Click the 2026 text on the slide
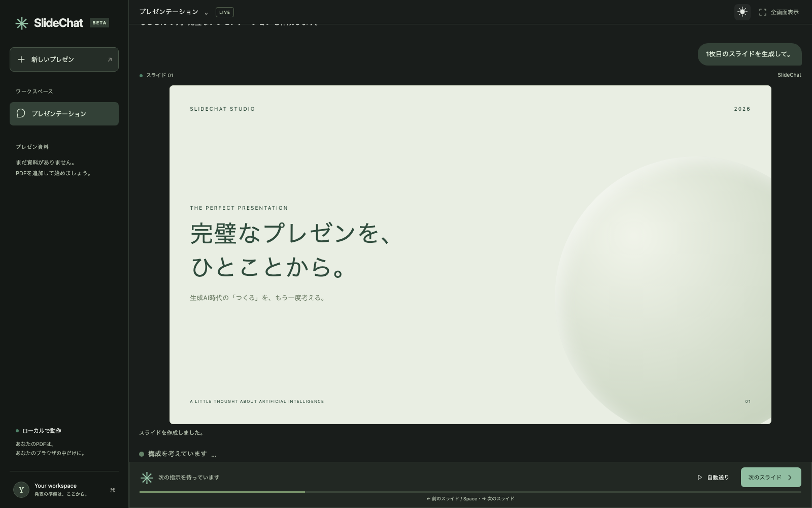 click(x=742, y=109)
